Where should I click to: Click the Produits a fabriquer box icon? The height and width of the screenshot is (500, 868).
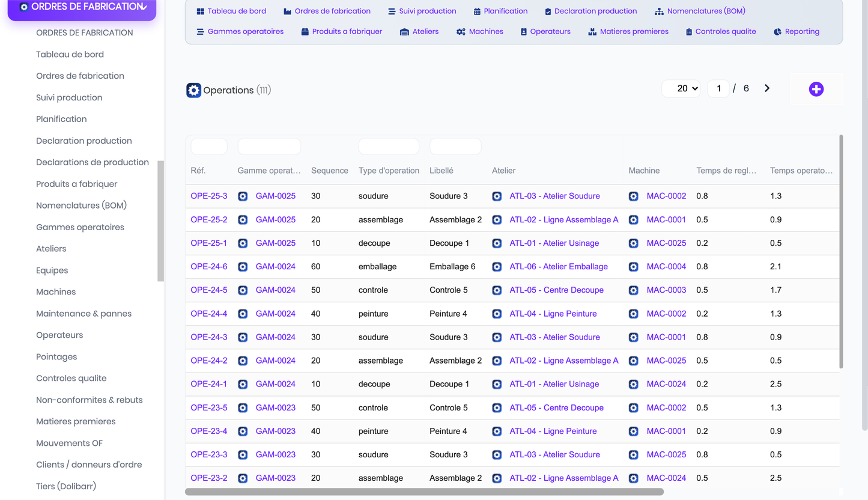pos(305,32)
